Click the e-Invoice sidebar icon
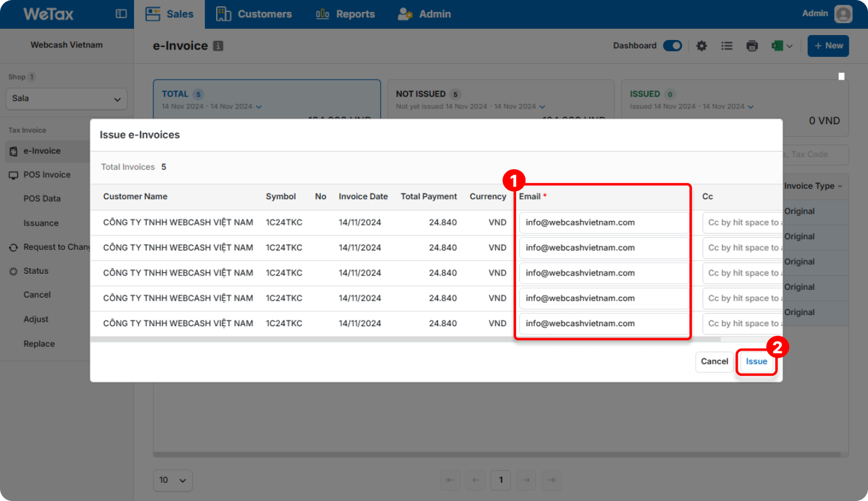The image size is (868, 501). (13, 152)
